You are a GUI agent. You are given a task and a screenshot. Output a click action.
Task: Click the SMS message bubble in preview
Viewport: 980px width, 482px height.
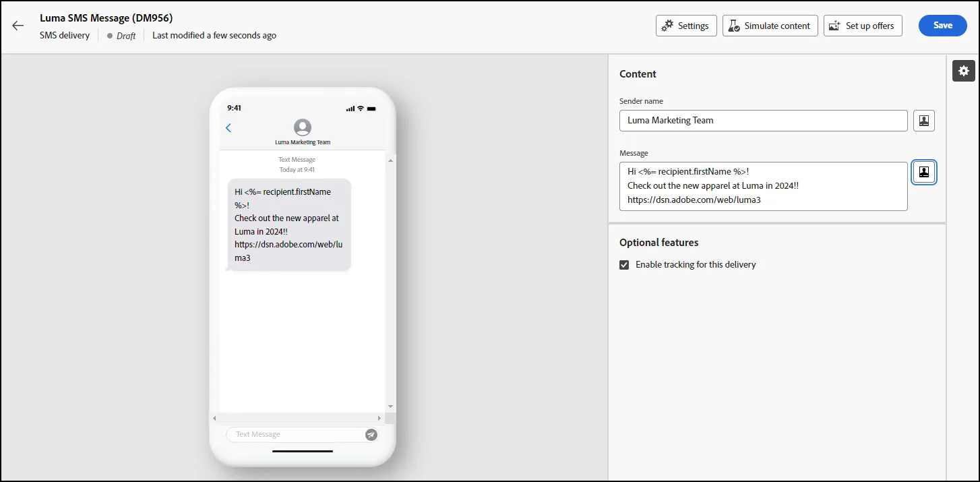point(289,225)
